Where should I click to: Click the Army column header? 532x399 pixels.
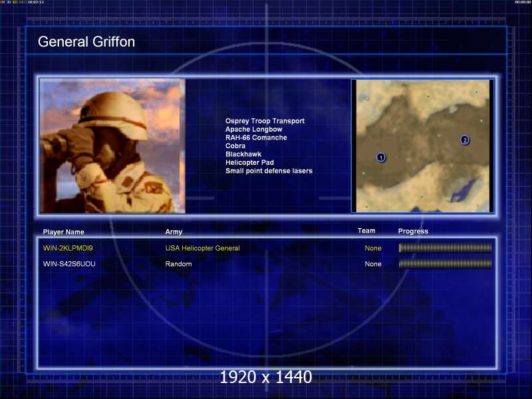point(174,231)
